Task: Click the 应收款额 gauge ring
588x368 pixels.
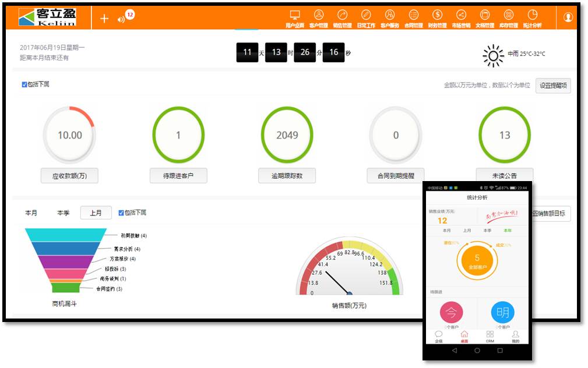Action: (x=69, y=134)
